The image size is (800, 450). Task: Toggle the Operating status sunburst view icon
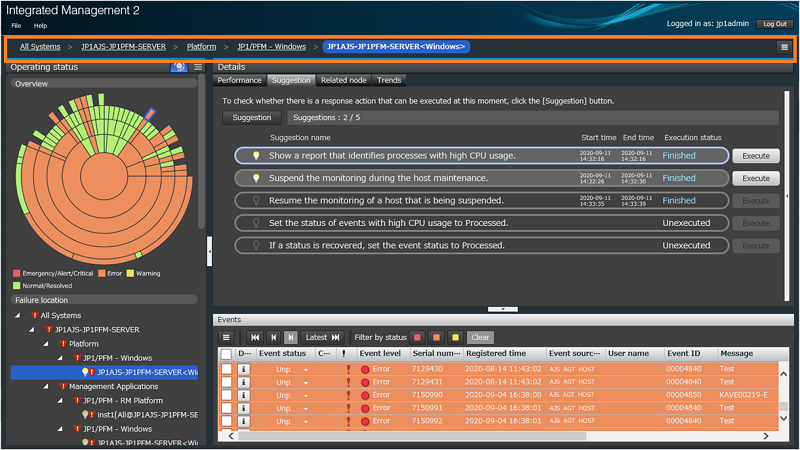click(179, 67)
